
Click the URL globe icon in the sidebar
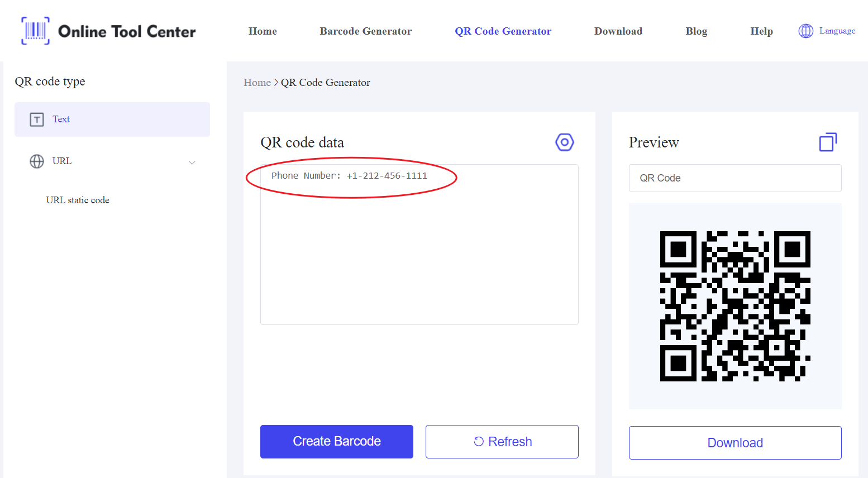[37, 161]
